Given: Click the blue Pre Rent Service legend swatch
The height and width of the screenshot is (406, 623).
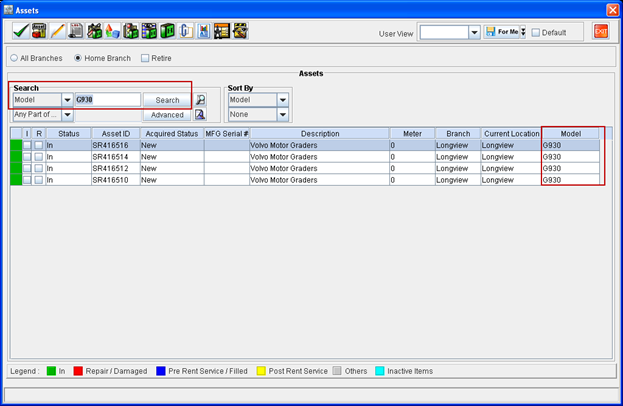Looking at the screenshot, I should [161, 371].
